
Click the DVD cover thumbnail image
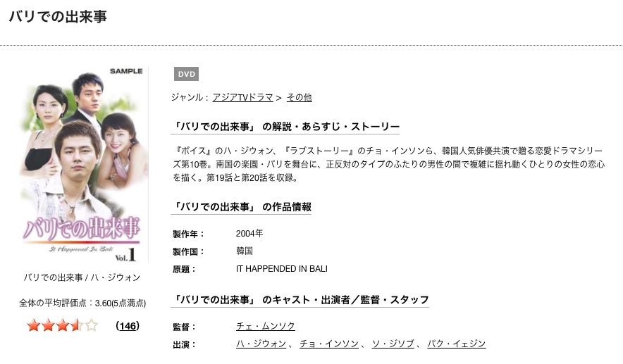pos(82,164)
